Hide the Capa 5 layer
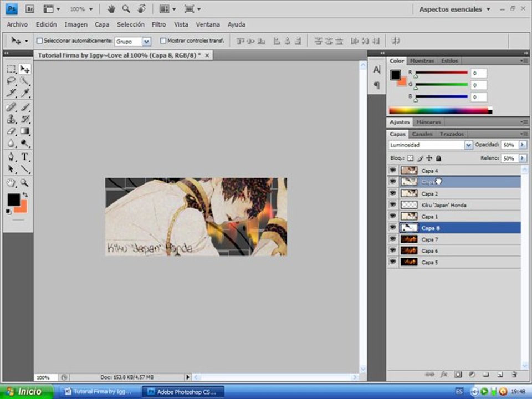This screenshot has width=532, height=399. coord(393,262)
